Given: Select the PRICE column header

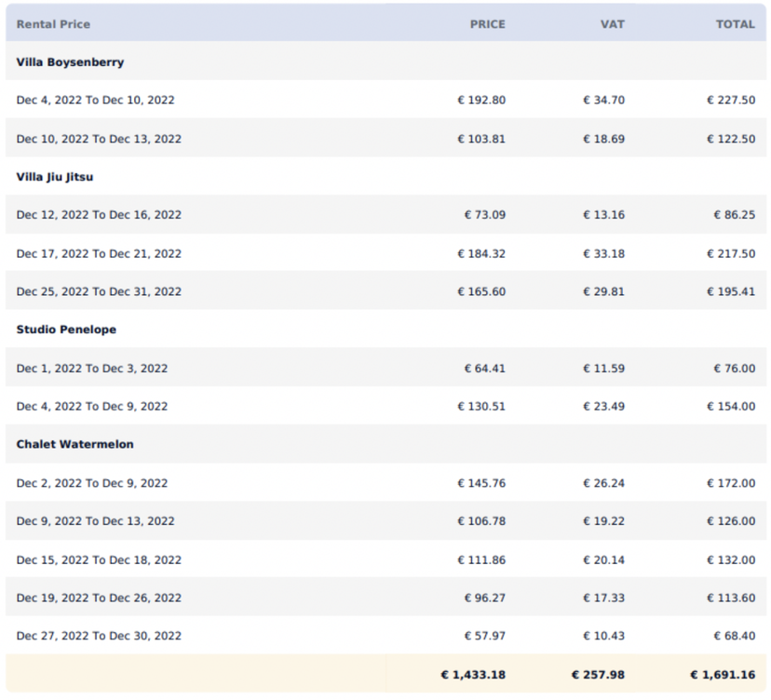Looking at the screenshot, I should coord(488,24).
